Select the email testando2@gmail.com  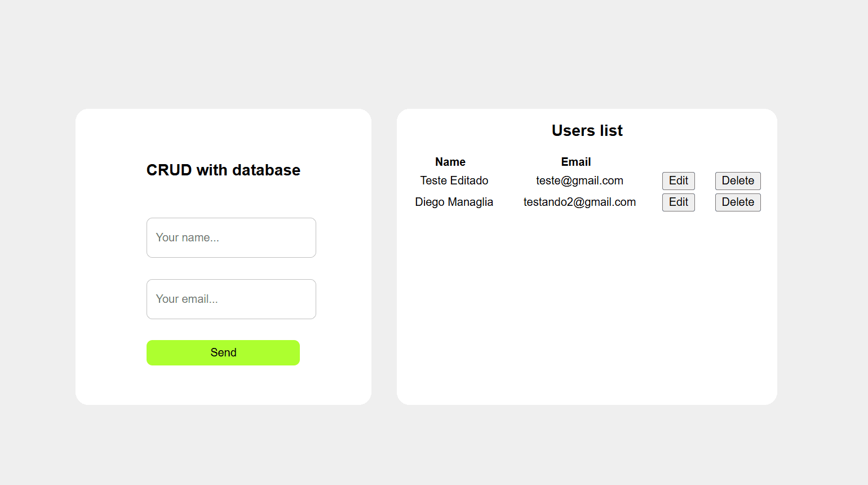[579, 202]
